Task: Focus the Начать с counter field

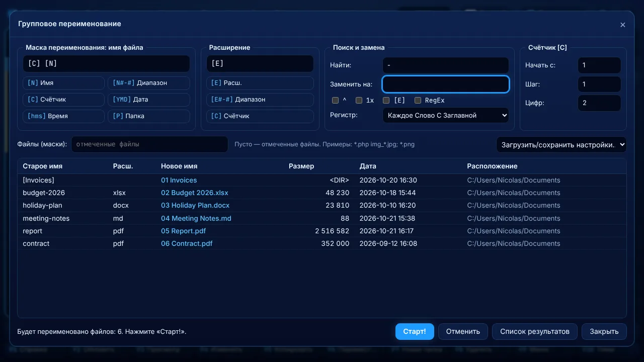Action: click(x=599, y=65)
